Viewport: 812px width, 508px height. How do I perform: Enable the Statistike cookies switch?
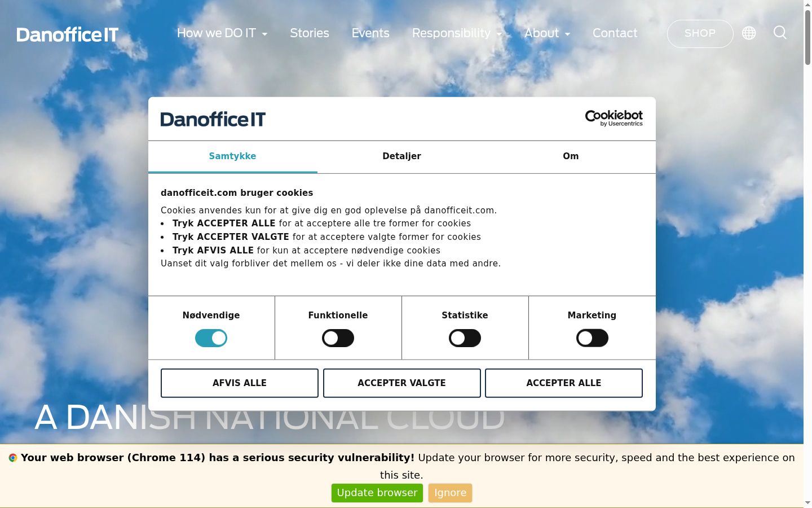465,338
